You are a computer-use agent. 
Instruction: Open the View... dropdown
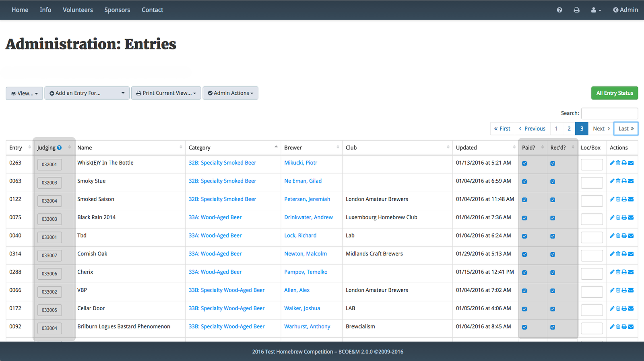click(x=24, y=93)
